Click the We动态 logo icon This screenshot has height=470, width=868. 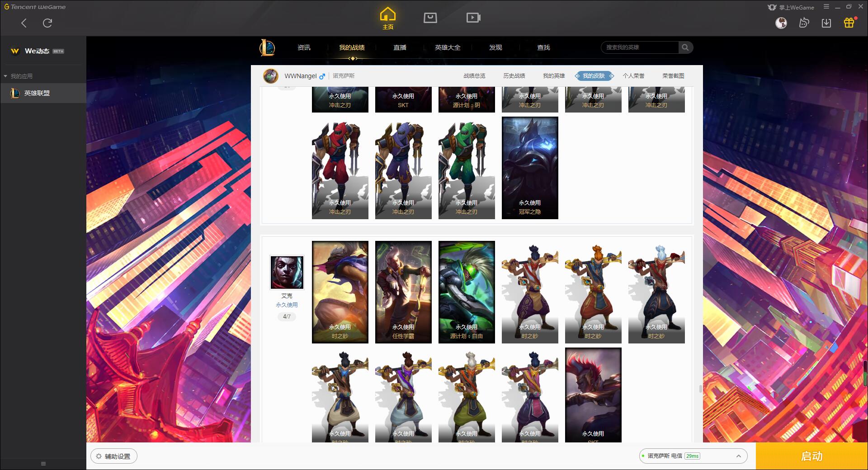(x=15, y=51)
